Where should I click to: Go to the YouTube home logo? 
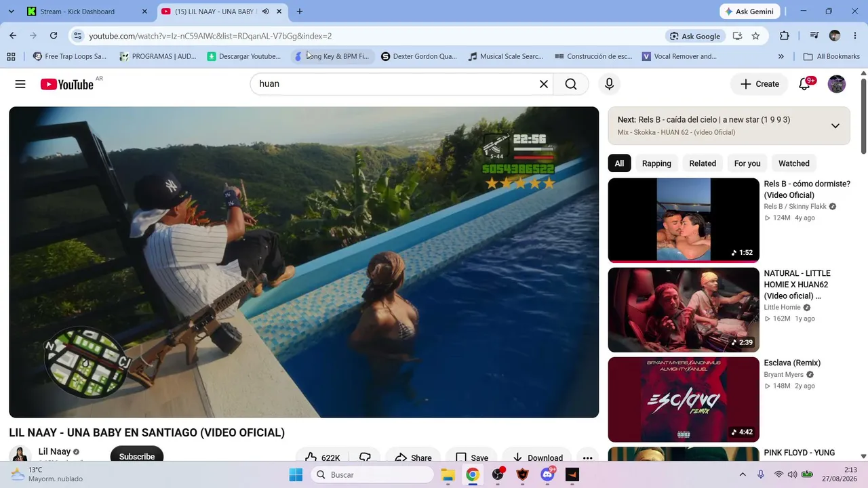click(66, 84)
